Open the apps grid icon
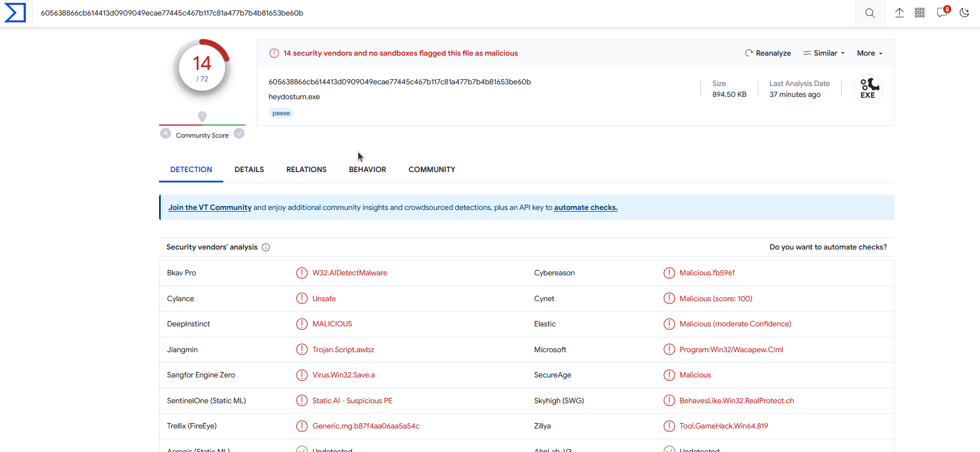 (x=919, y=13)
